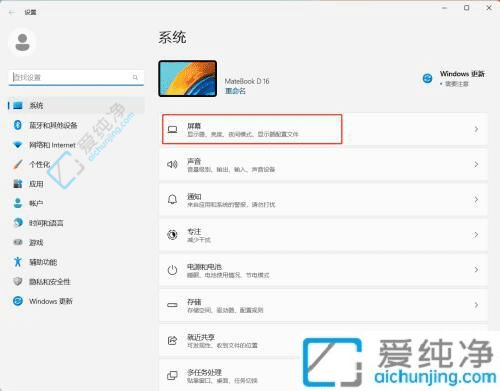Click the system monitor icon in sidebar

click(18, 106)
